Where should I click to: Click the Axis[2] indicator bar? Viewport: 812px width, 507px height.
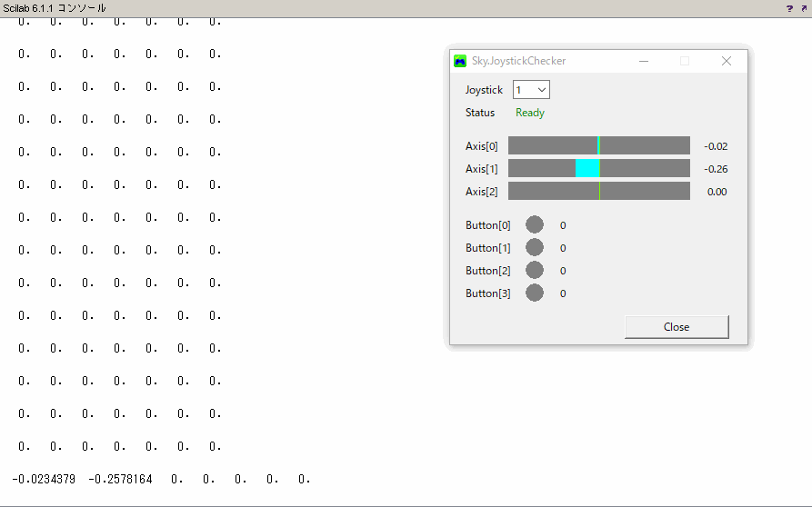coord(598,191)
